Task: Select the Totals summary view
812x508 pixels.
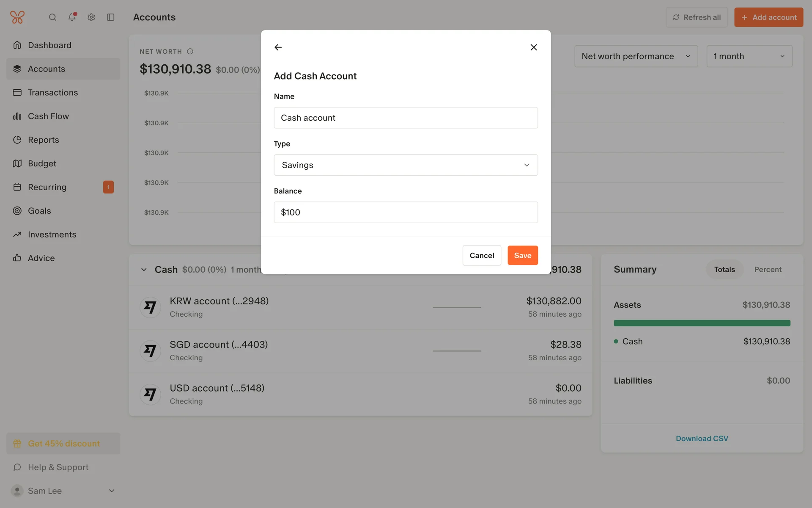Action: 724,270
